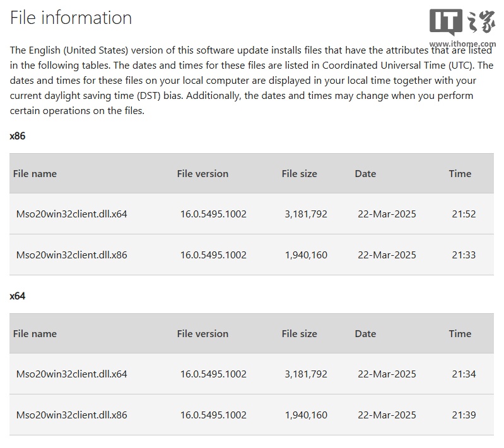The width and height of the screenshot is (504, 448).
Task: Click File version header in x86 table
Action: pos(202,174)
